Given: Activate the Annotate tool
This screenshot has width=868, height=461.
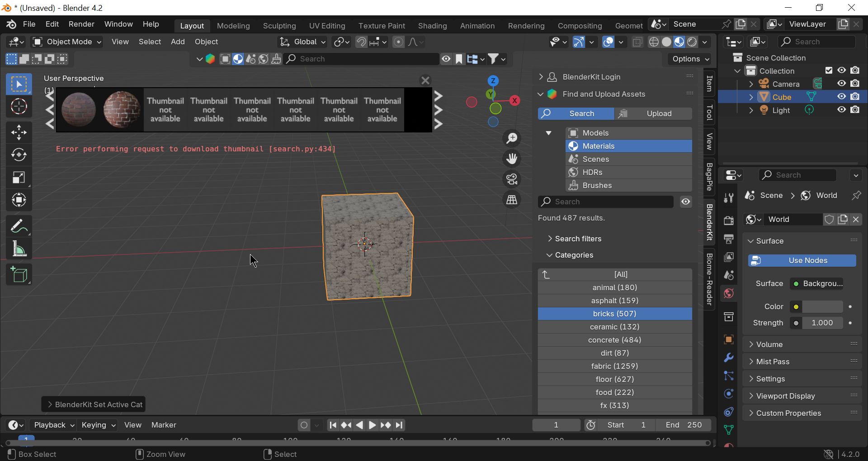Looking at the screenshot, I should tap(19, 226).
